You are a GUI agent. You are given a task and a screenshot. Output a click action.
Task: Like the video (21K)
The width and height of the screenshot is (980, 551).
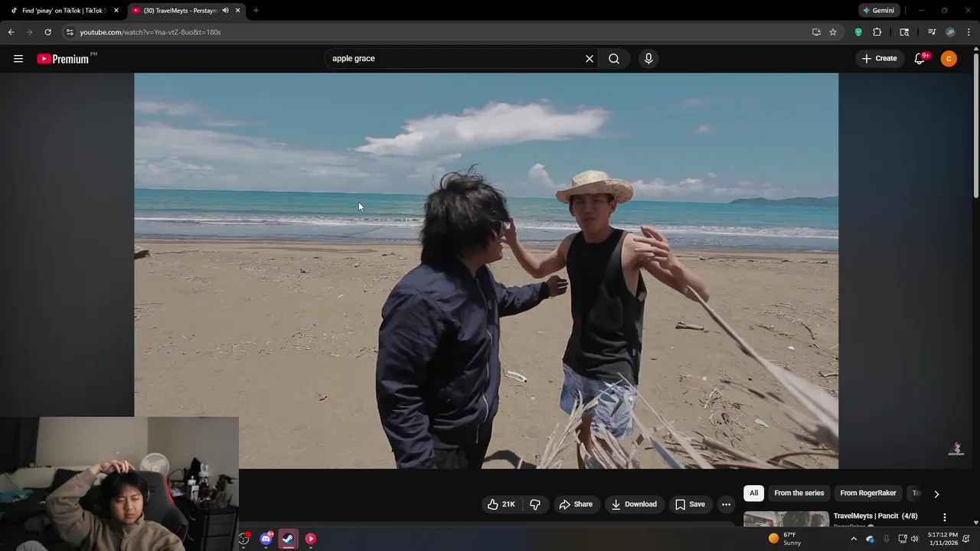pos(501,504)
